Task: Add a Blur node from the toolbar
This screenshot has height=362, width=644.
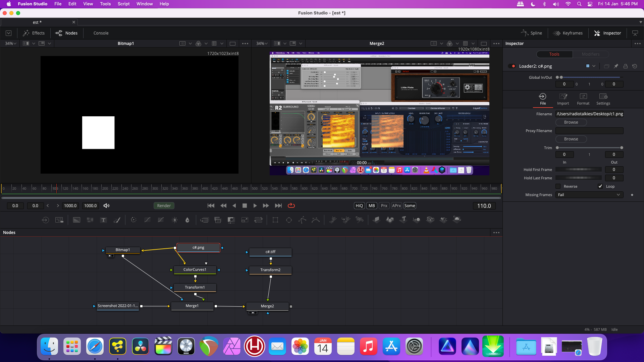Action: point(187,220)
